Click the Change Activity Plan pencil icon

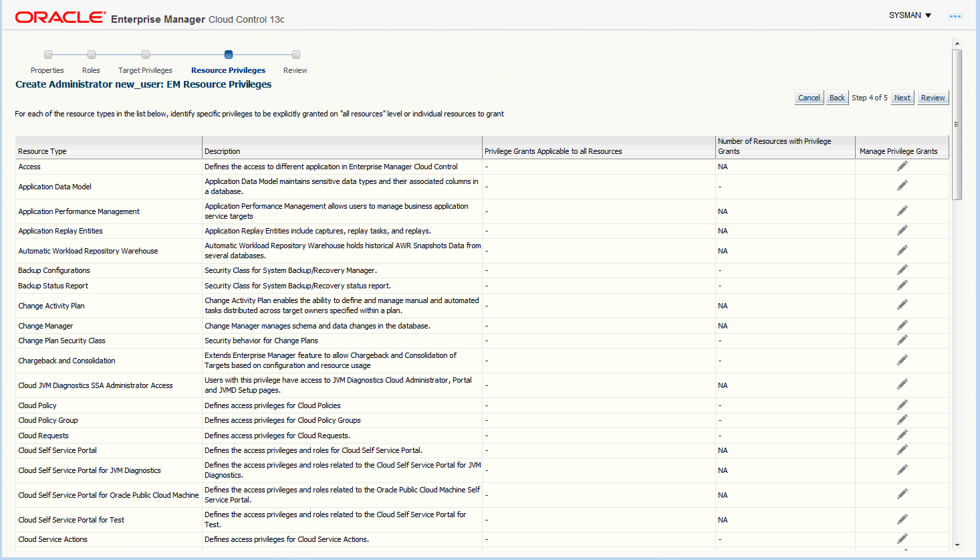pyautogui.click(x=902, y=305)
